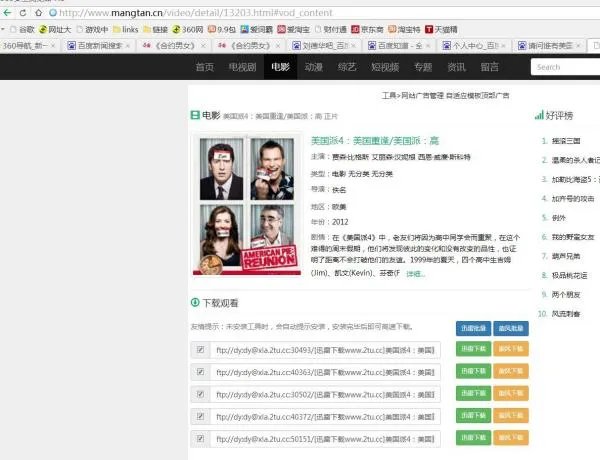Image resolution: width=600 pixels, height=460 pixels.
Task: Toggle the checkbox for the 30493 link
Action: tap(200, 349)
